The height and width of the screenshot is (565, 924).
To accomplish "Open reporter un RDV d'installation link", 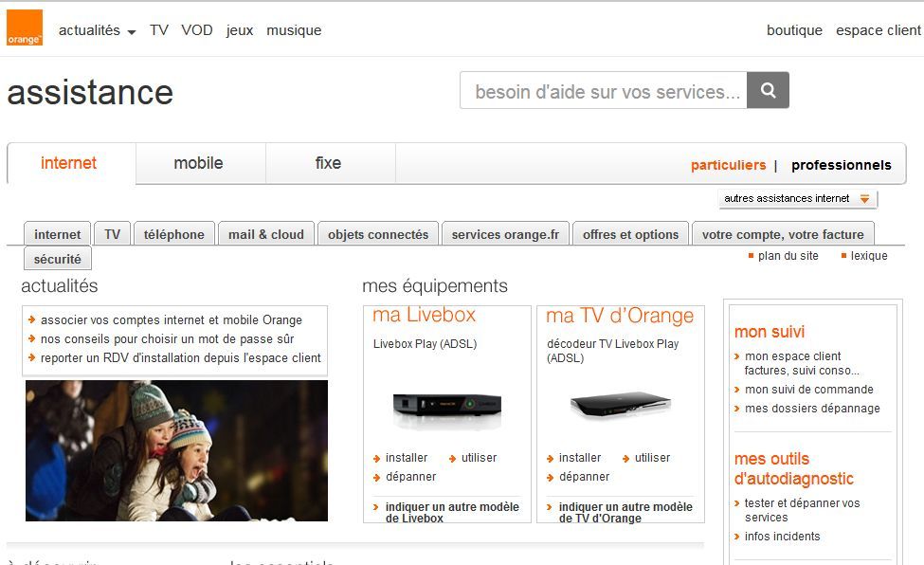I will (180, 357).
